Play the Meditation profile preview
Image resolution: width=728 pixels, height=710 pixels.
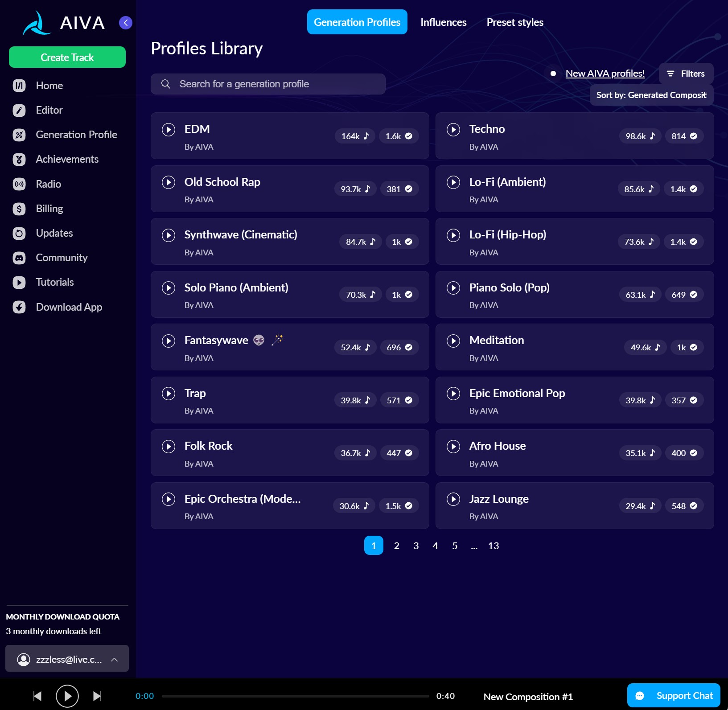tap(453, 341)
